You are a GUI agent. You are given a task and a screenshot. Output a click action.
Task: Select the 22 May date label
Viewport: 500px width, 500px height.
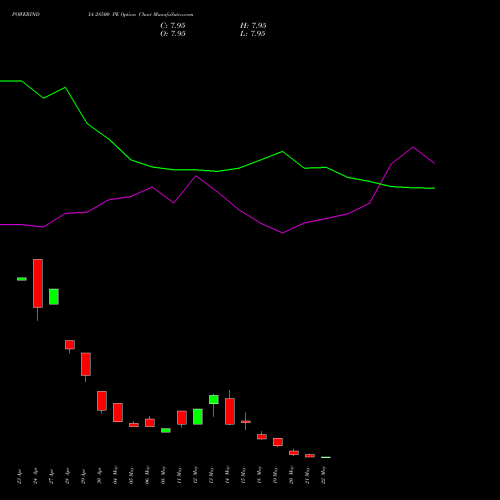(x=323, y=476)
